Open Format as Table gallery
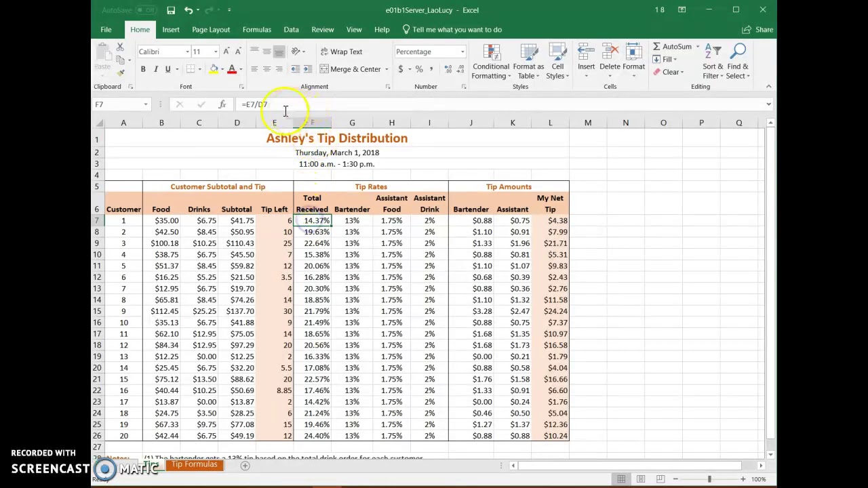This screenshot has width=868, height=488. [x=528, y=61]
